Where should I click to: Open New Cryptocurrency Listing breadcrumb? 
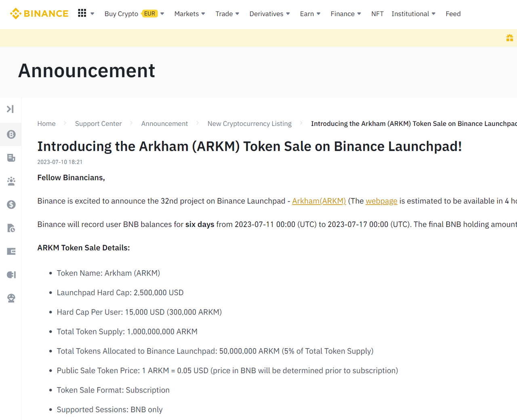pos(250,124)
